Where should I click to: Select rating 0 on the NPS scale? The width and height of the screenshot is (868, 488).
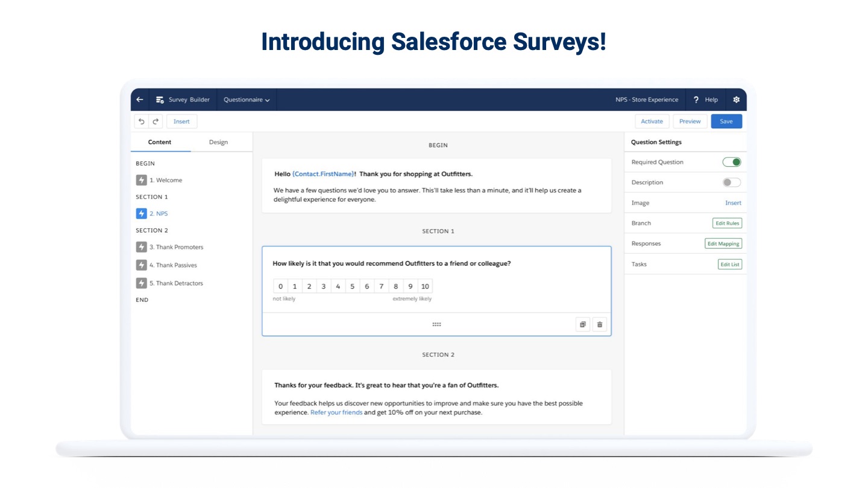click(x=280, y=286)
